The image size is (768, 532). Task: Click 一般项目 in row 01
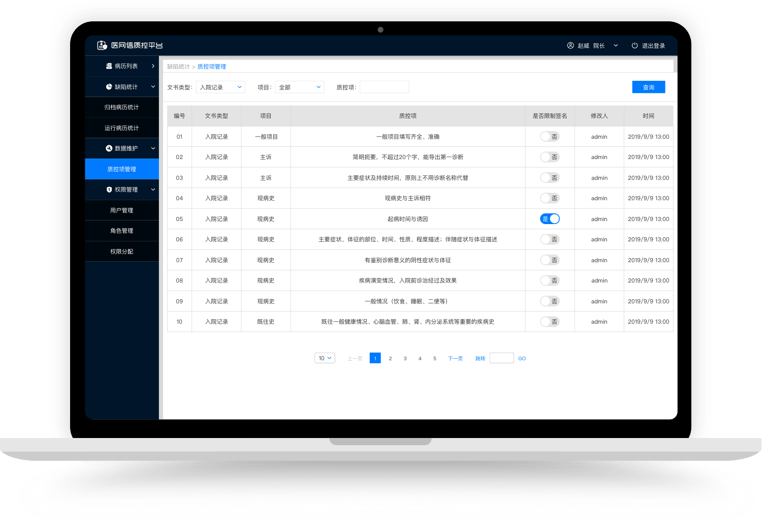[x=266, y=137]
